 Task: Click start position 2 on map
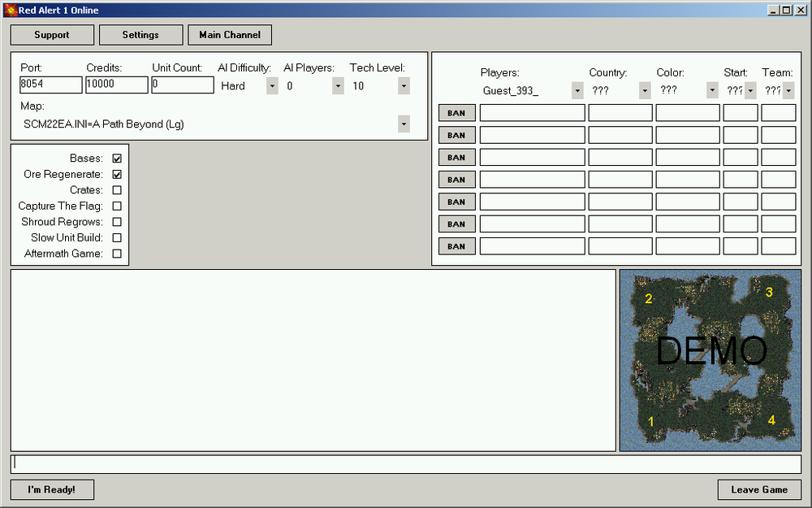tap(648, 298)
